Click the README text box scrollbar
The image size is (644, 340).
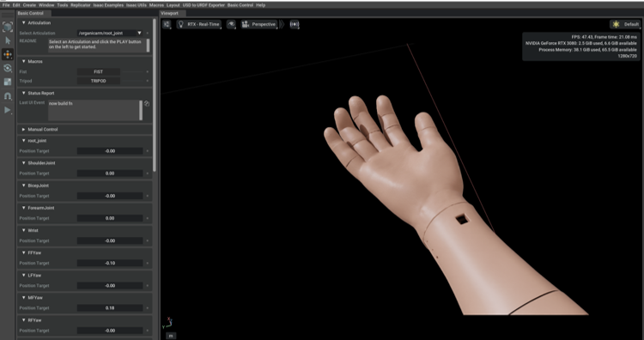[149, 46]
